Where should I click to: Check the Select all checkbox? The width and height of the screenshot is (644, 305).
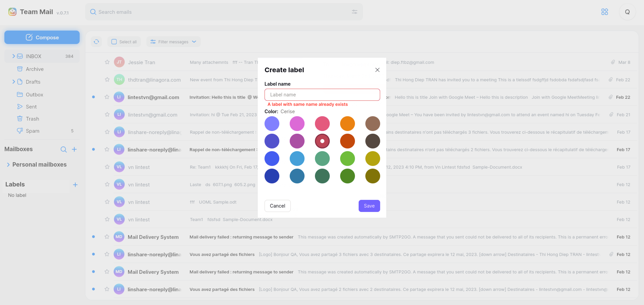(114, 42)
